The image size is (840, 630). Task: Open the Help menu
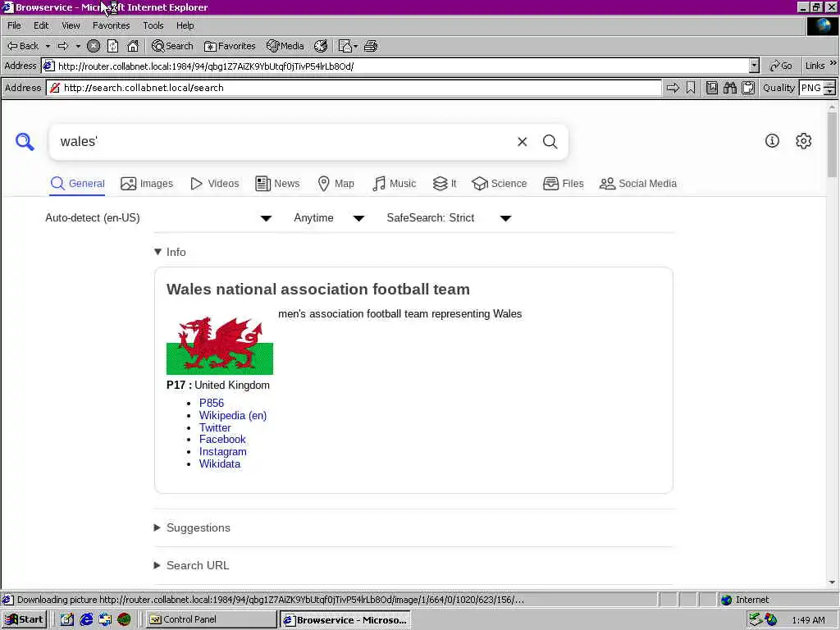(185, 25)
